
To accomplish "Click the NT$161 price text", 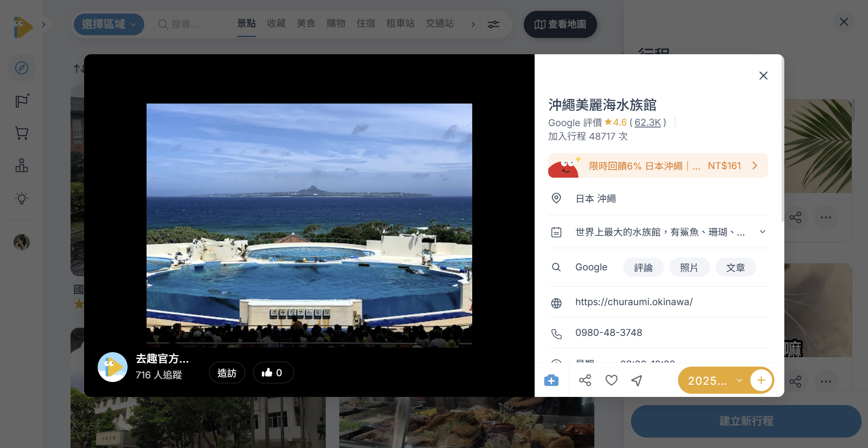I will pos(725,166).
